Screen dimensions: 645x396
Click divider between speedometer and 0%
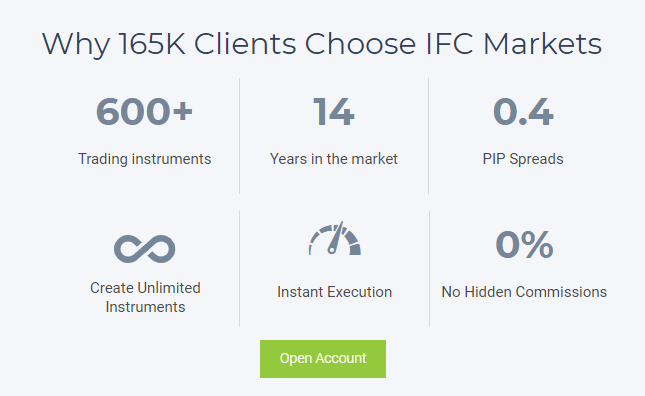(429, 269)
